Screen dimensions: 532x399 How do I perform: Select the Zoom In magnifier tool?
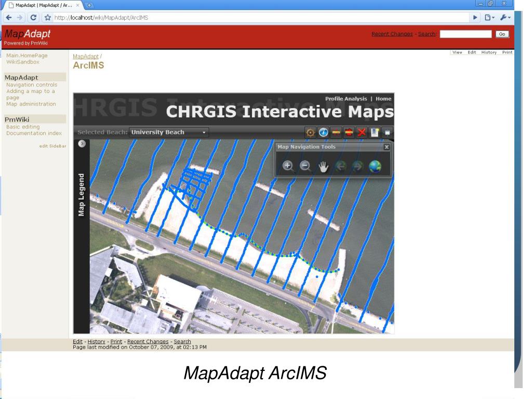(288, 166)
